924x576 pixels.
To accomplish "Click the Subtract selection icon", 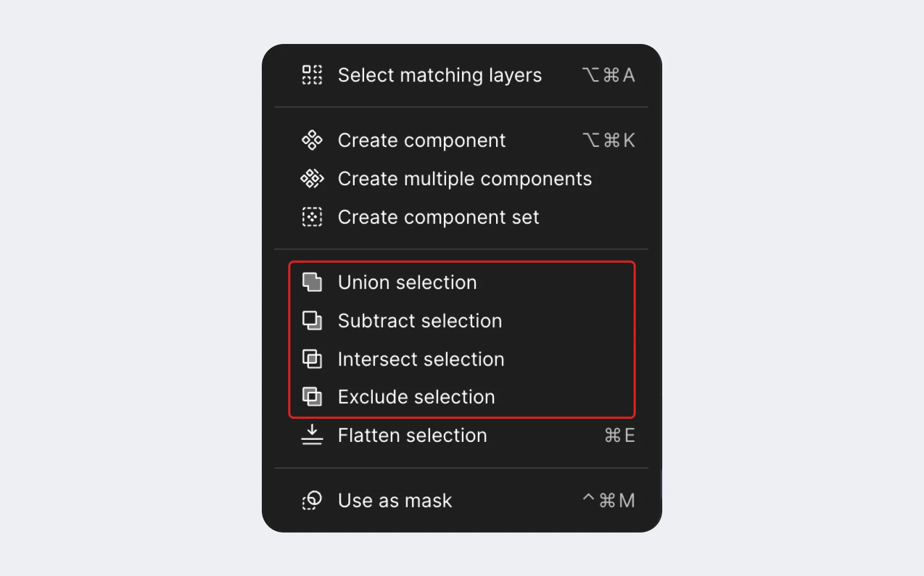I will click(x=312, y=320).
